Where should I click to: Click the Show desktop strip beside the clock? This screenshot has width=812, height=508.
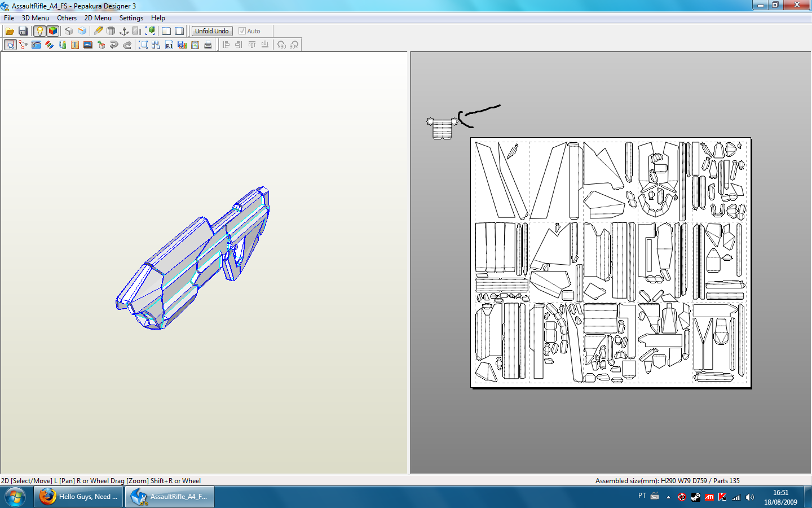point(807,497)
